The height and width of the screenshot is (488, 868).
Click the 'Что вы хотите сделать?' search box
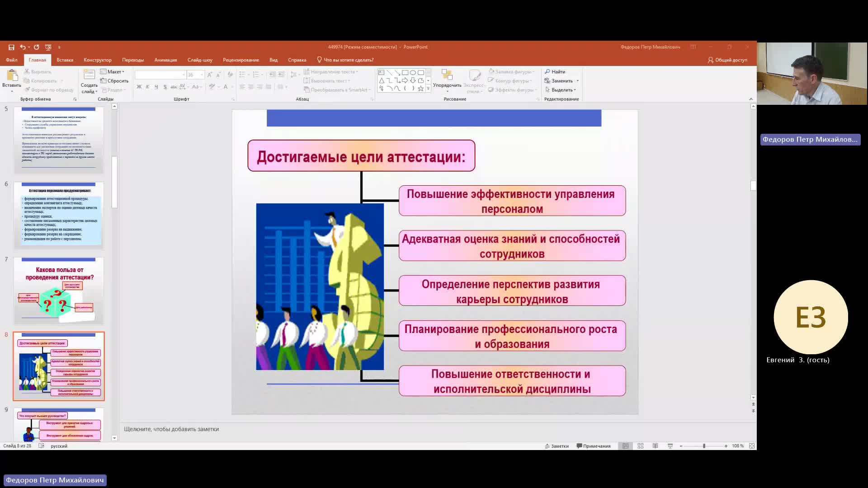(x=345, y=60)
